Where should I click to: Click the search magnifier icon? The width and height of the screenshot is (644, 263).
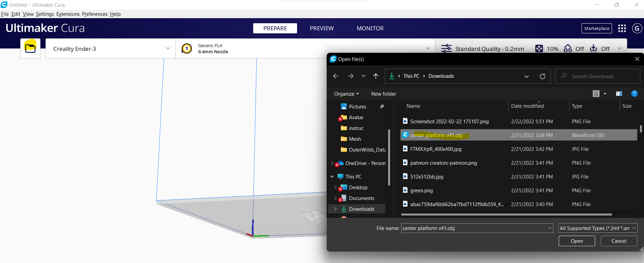[564, 76]
